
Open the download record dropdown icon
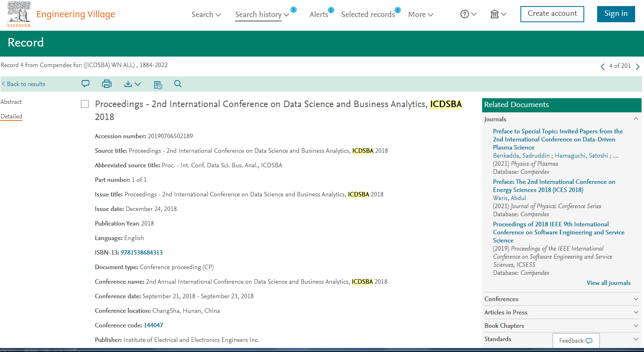(x=132, y=84)
